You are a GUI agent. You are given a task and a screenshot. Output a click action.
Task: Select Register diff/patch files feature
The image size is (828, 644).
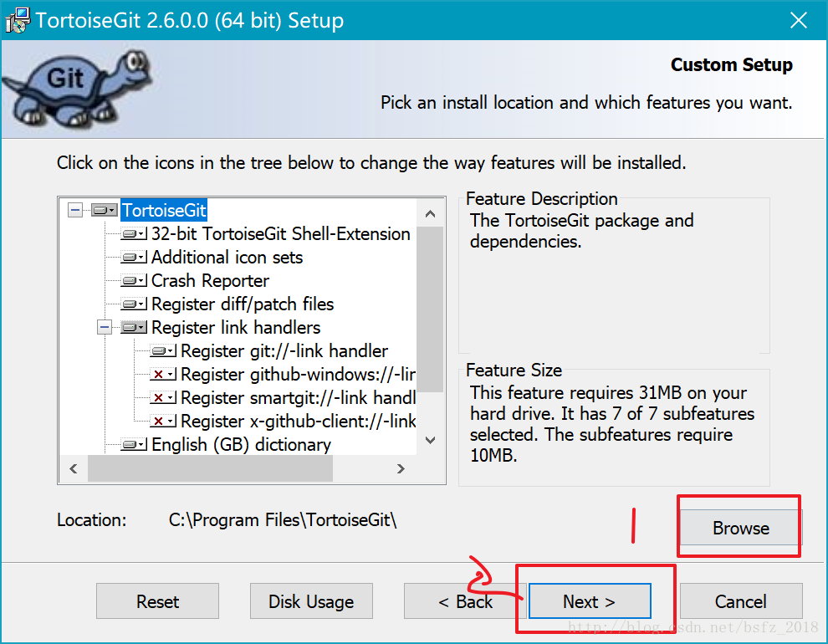point(243,304)
